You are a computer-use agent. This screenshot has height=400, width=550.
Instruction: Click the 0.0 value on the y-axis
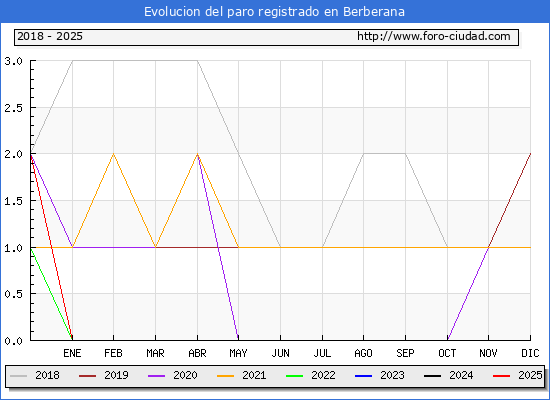(x=13, y=341)
